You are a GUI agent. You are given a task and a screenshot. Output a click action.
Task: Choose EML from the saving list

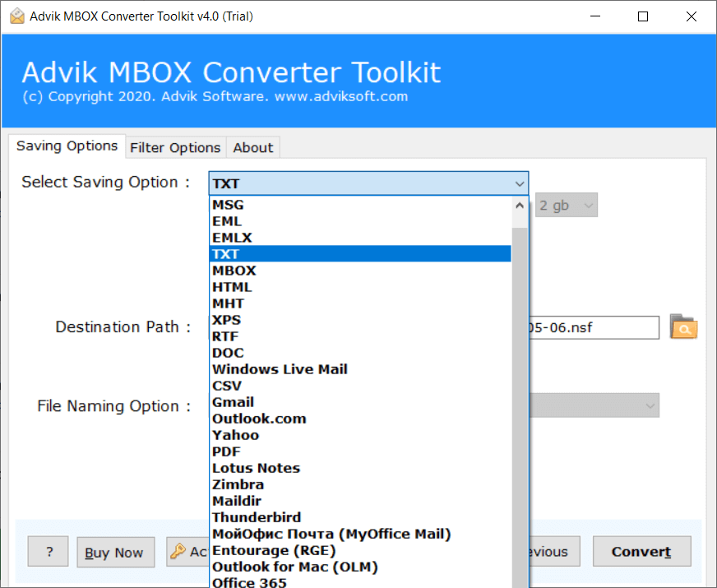tap(360, 221)
